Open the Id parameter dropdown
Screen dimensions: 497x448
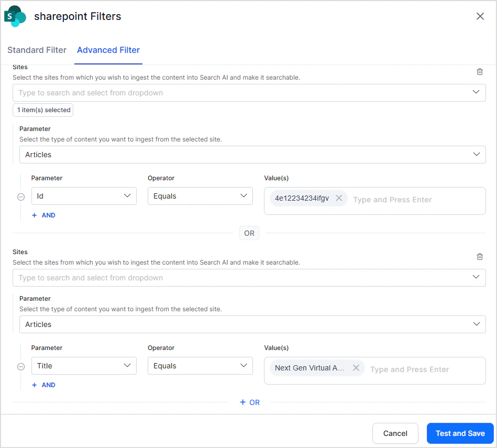coord(84,196)
